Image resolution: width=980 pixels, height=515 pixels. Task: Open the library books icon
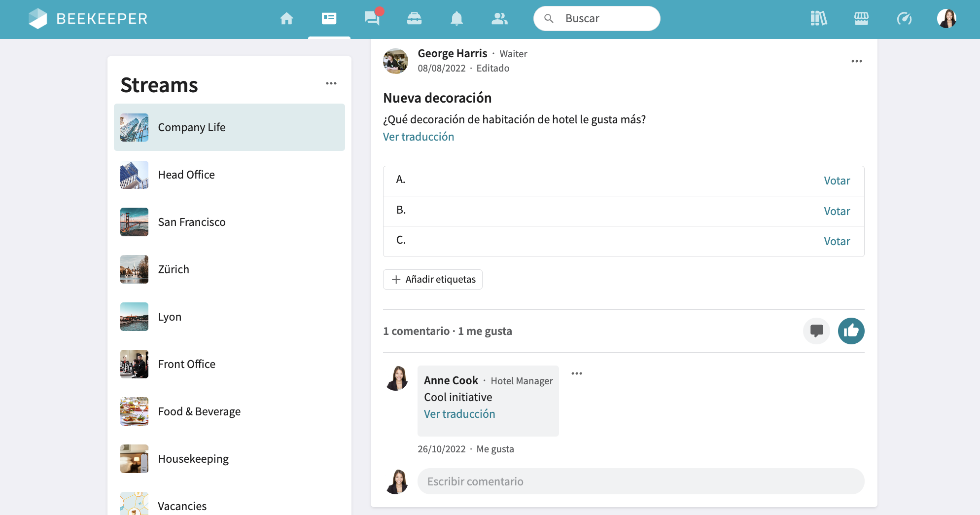[818, 19]
